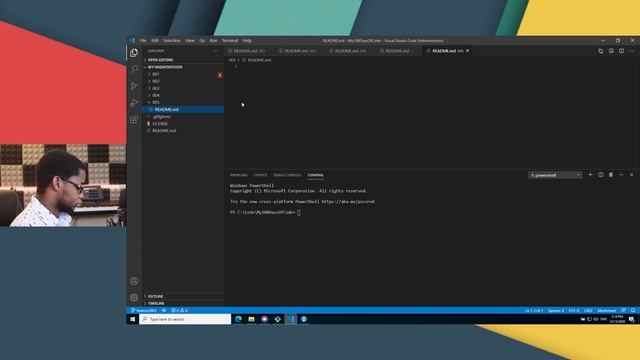
Task: Launch Microsoft Edge from taskbar
Action: (238, 319)
